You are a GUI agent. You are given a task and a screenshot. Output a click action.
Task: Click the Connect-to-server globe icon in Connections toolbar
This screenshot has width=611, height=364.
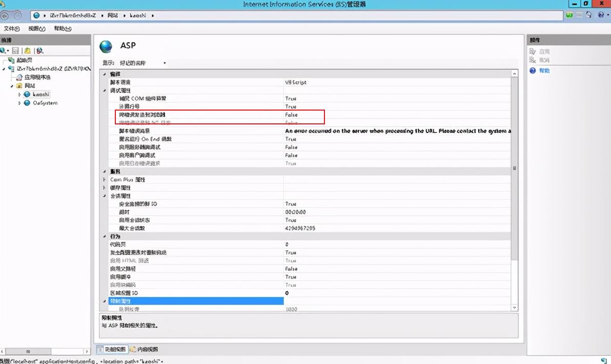pos(3,50)
